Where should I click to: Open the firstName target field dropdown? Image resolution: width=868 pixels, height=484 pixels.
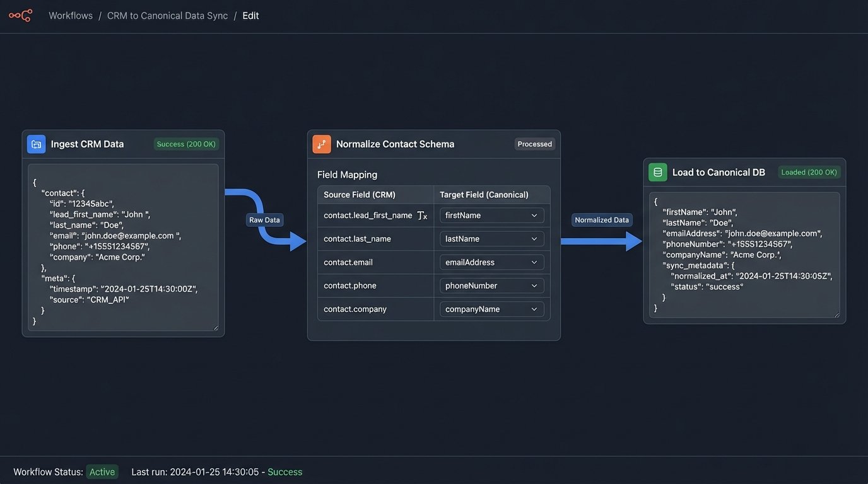coord(491,216)
